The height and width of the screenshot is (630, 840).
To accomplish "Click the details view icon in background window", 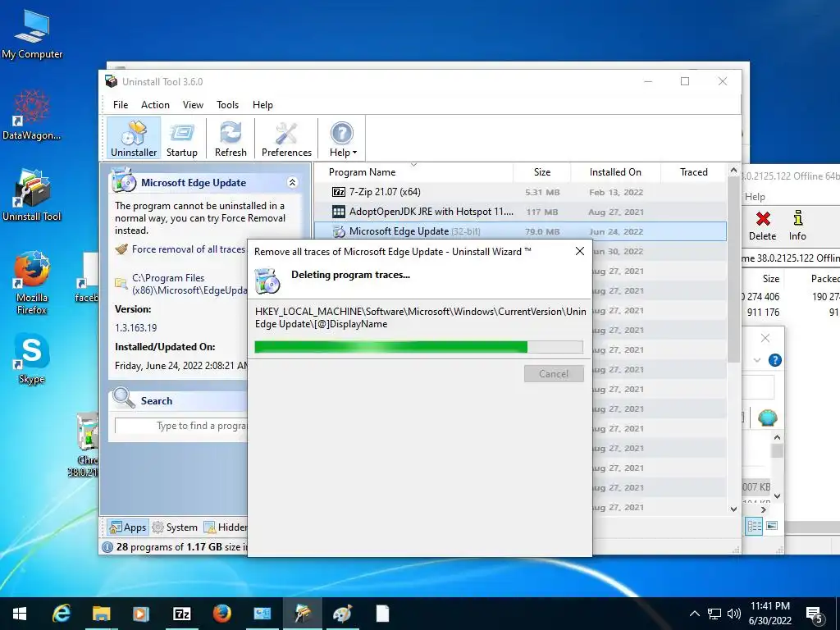I will point(755,526).
